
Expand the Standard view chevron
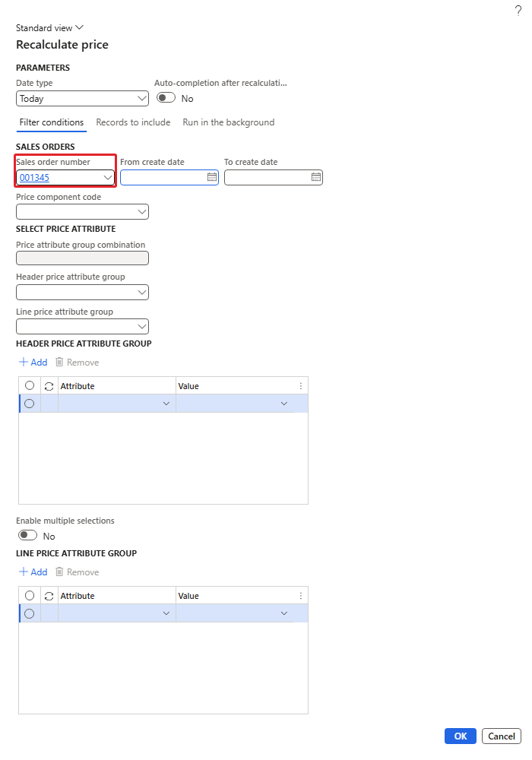pos(79,27)
